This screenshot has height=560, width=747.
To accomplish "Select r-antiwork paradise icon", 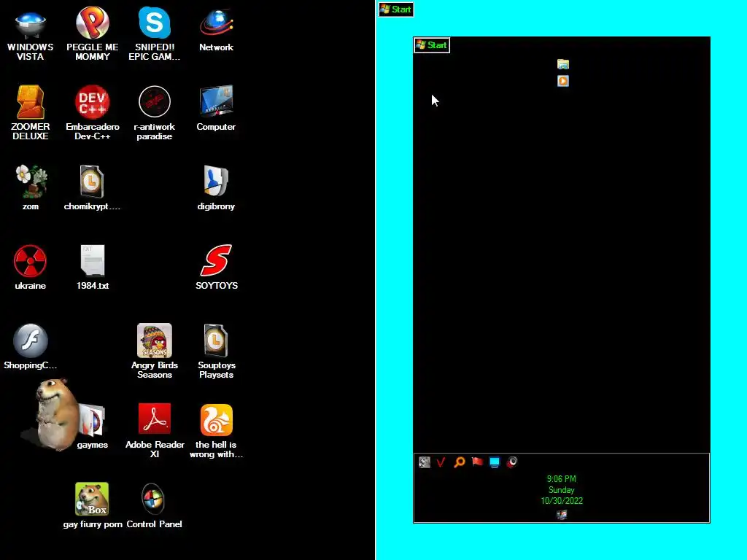I will tap(155, 113).
